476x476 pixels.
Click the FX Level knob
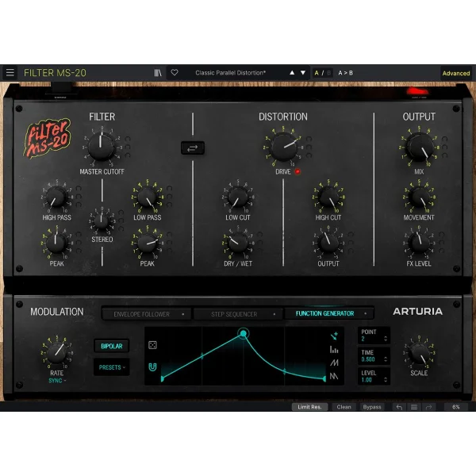coord(419,243)
